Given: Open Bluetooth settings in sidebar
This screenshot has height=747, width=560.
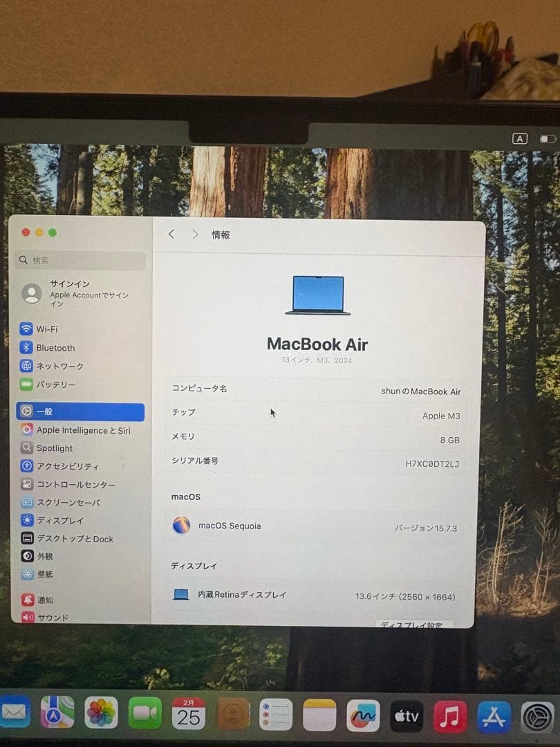Looking at the screenshot, I should click(80, 348).
